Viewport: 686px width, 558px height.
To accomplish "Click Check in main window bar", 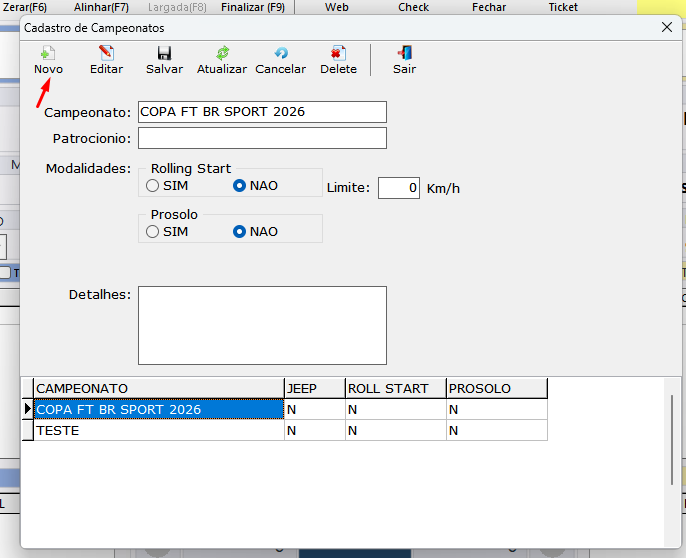I will (413, 7).
